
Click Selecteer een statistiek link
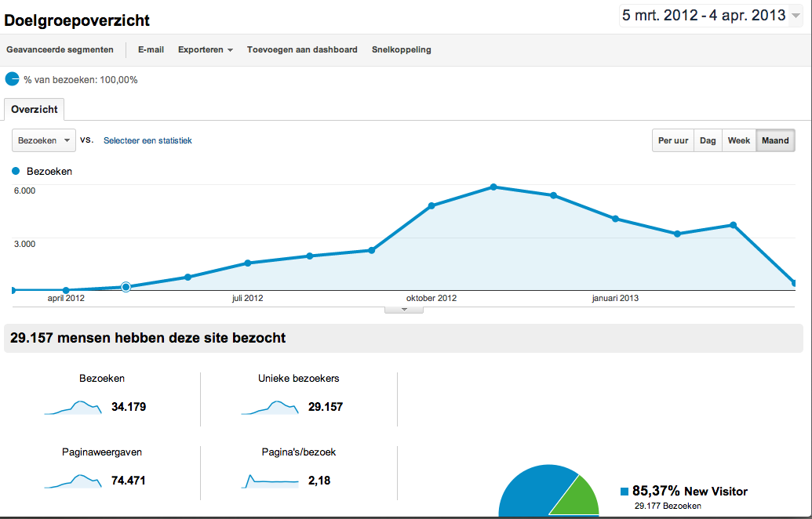click(x=147, y=140)
